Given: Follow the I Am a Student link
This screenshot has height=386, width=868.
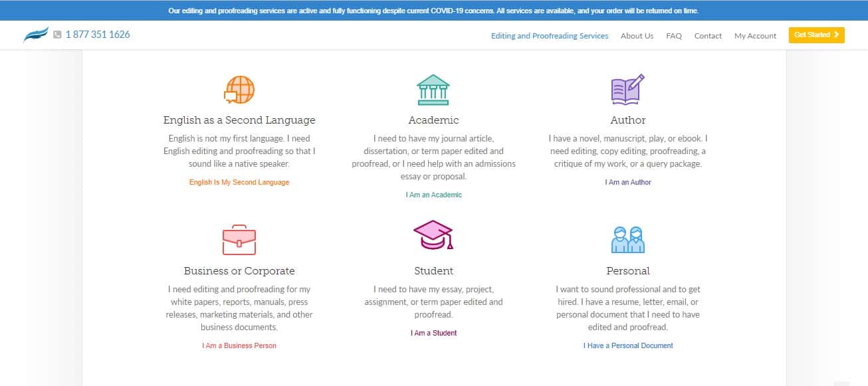Looking at the screenshot, I should pos(433,333).
